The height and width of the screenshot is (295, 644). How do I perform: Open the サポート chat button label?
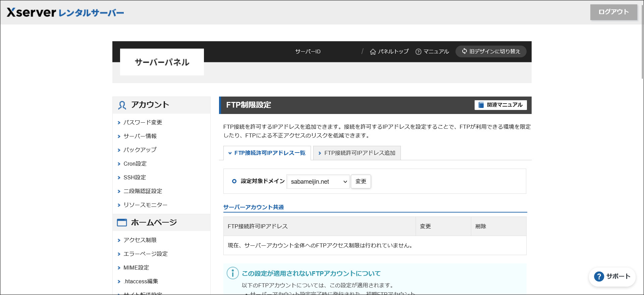click(619, 277)
